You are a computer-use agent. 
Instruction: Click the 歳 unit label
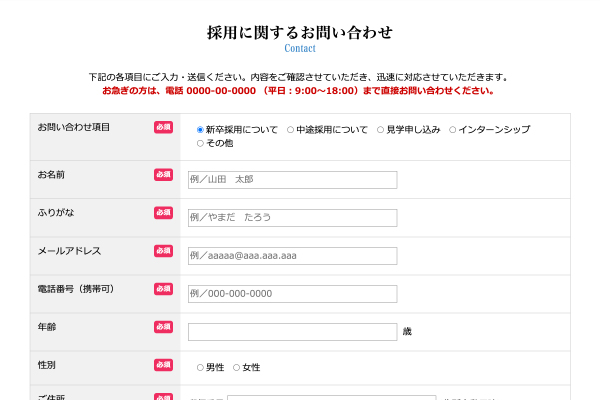coord(407,331)
